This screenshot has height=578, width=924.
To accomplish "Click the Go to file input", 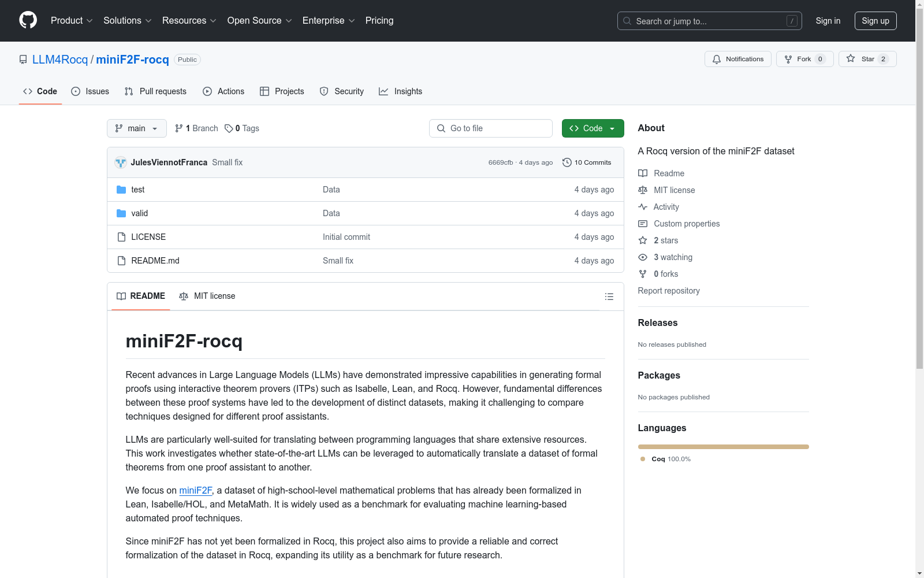I will [491, 128].
